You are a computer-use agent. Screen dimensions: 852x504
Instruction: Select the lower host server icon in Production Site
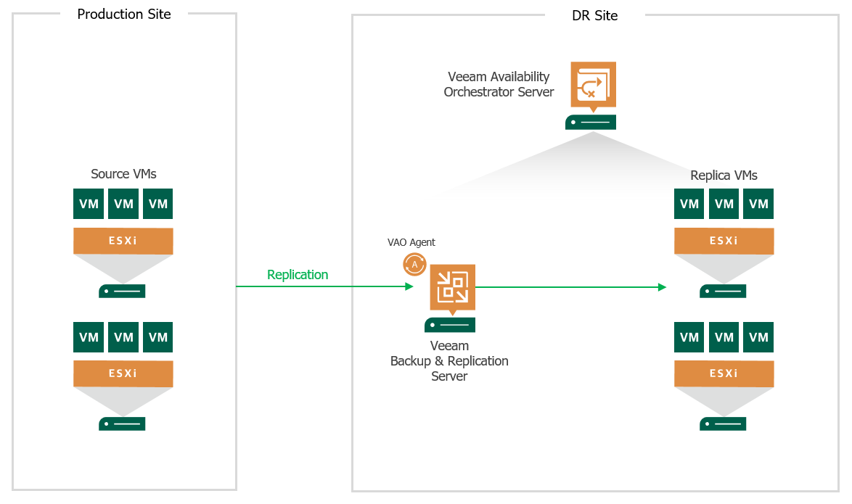pos(122,424)
